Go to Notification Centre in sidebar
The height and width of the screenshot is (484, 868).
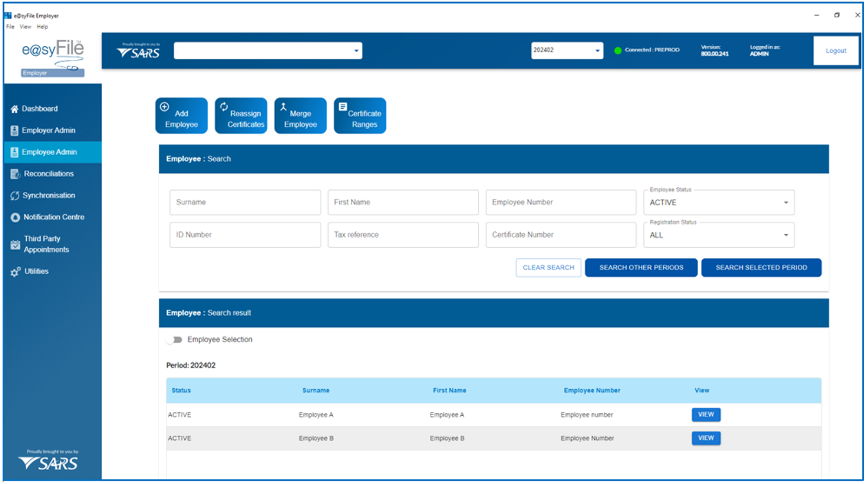(x=53, y=218)
